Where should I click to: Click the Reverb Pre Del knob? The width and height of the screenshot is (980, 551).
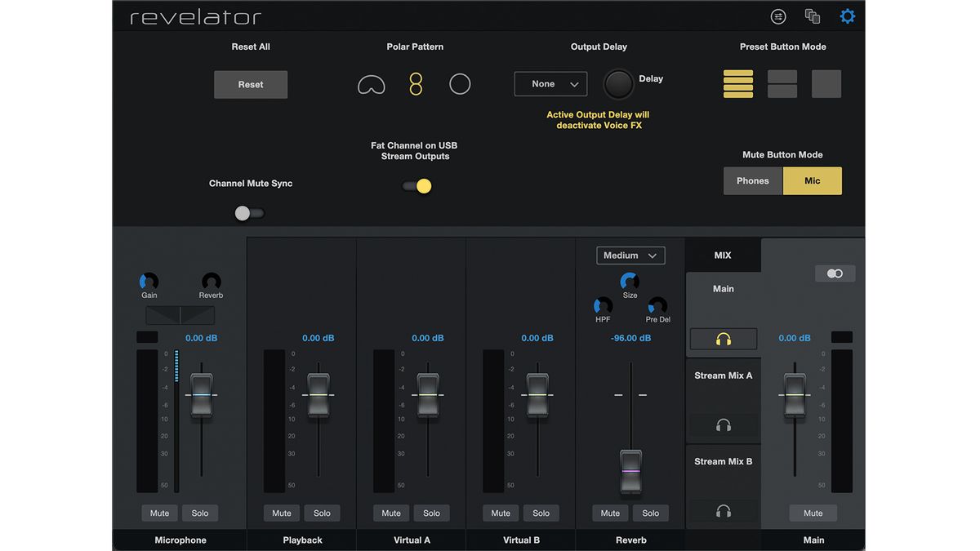(x=657, y=306)
